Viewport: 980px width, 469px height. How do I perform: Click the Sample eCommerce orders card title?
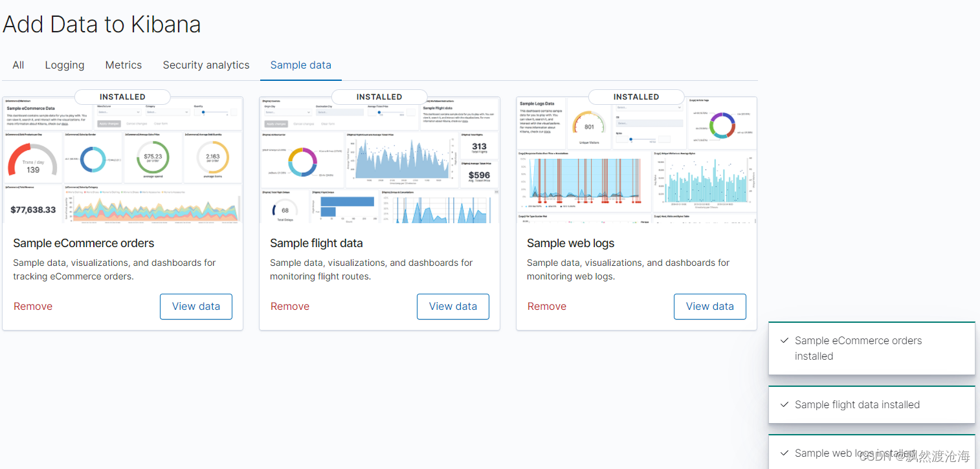click(x=84, y=243)
